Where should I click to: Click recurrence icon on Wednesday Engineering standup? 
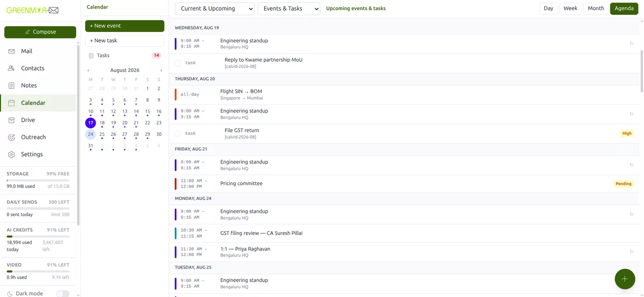[632, 44]
